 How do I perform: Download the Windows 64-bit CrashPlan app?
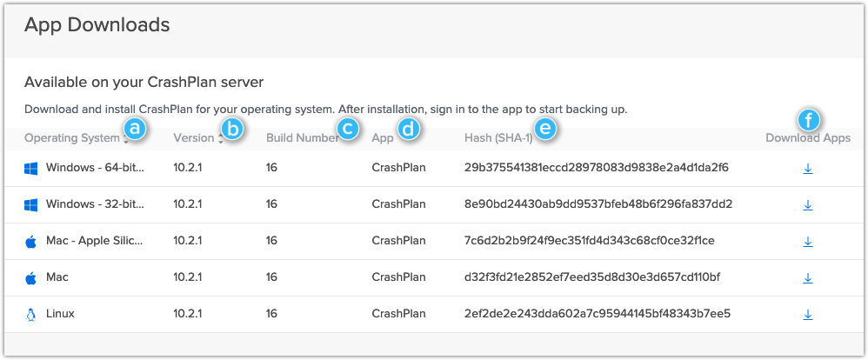click(x=808, y=168)
